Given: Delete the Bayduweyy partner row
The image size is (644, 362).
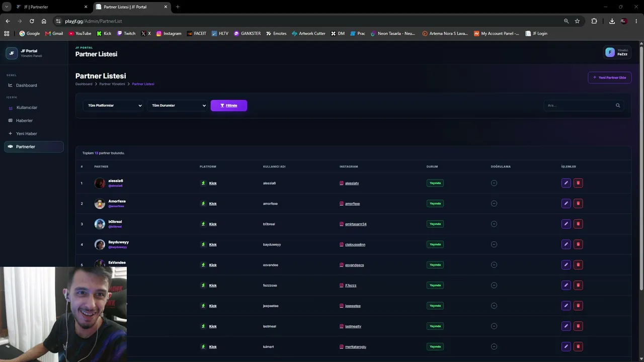Looking at the screenshot, I should pyautogui.click(x=578, y=244).
